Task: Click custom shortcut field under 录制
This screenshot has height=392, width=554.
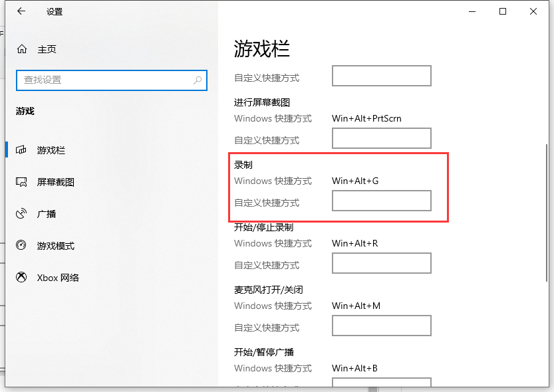Action: [x=381, y=201]
